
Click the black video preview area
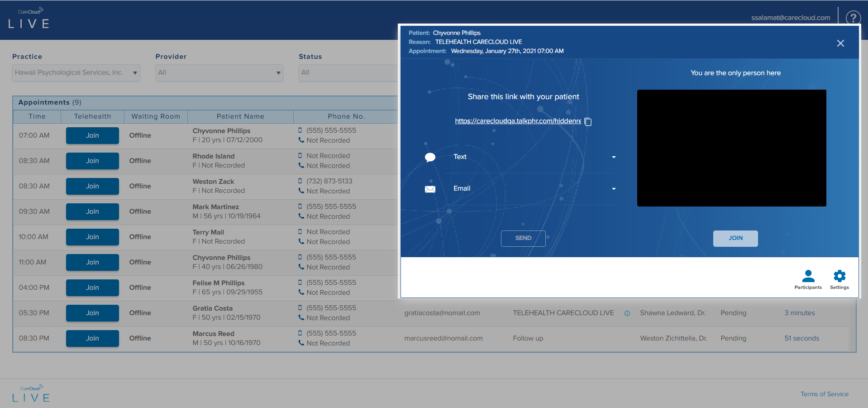(x=731, y=148)
